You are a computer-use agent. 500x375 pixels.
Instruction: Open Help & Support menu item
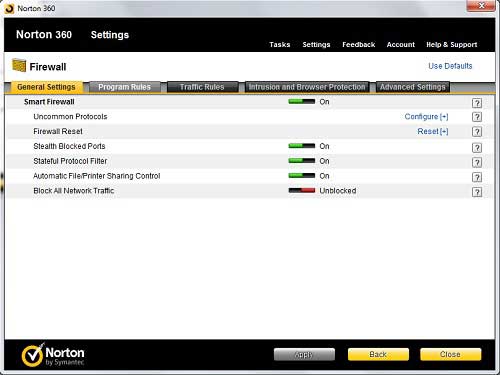pyautogui.click(x=452, y=45)
